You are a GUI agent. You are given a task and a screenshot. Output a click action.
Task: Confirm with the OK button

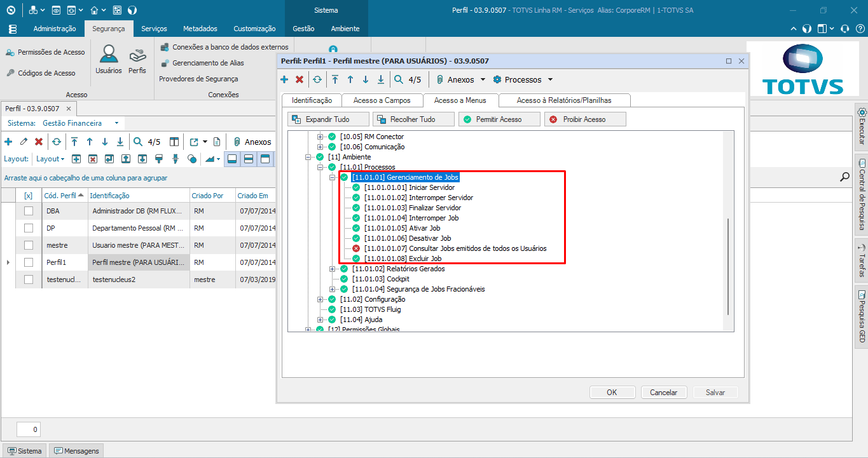(612, 393)
